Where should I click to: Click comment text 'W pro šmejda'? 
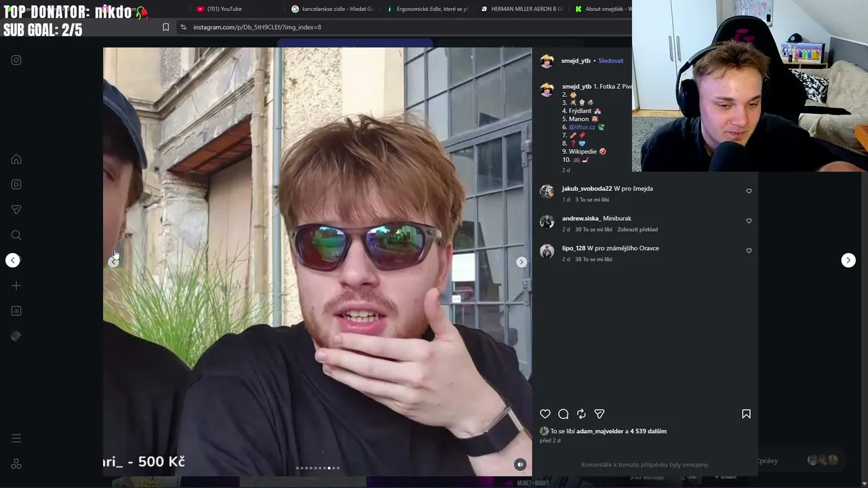point(633,188)
